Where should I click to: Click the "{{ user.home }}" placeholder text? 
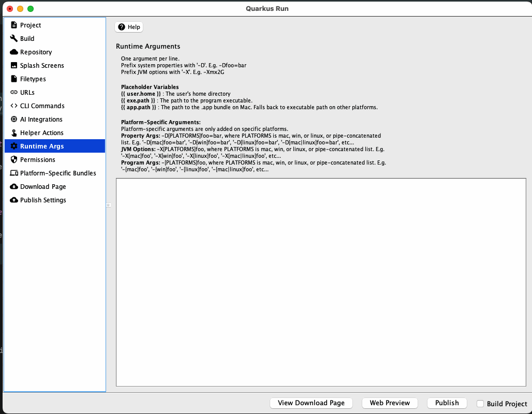[141, 94]
